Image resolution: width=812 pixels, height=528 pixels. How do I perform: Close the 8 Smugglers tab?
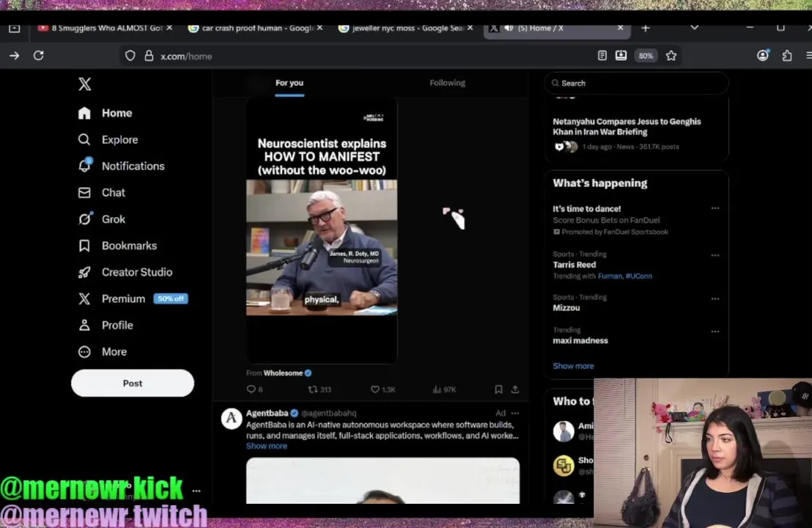click(169, 28)
